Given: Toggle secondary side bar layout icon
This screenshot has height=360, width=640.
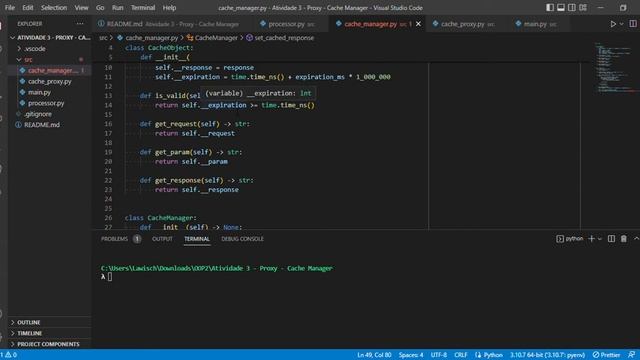Looking at the screenshot, I should (572, 8).
